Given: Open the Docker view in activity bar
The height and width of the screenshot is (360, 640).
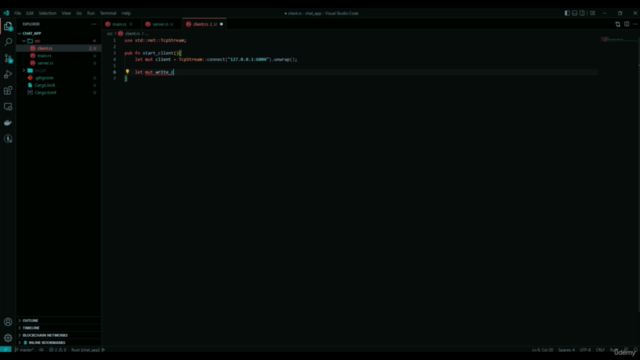Looking at the screenshot, I should pyautogui.click(x=8, y=123).
